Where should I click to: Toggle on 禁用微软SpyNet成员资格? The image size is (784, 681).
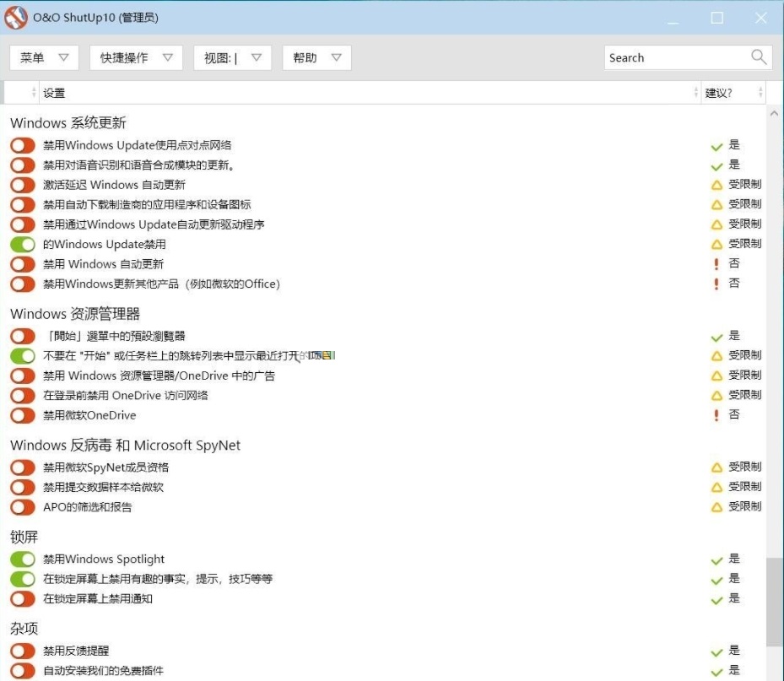point(23,468)
